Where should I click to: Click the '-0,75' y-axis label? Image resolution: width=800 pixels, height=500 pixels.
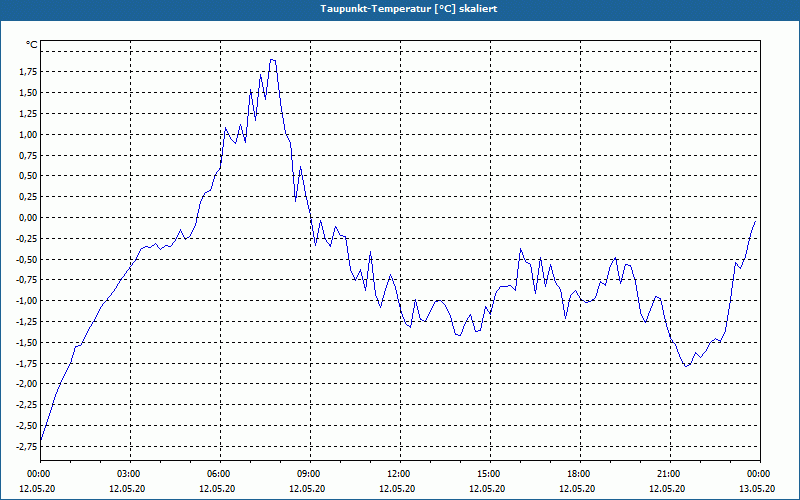pyautogui.click(x=27, y=280)
